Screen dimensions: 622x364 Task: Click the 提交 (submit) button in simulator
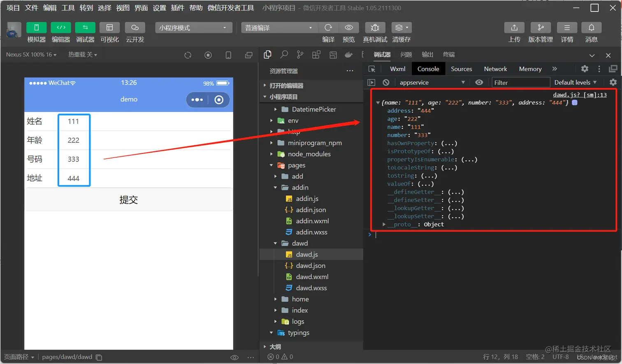(x=129, y=200)
